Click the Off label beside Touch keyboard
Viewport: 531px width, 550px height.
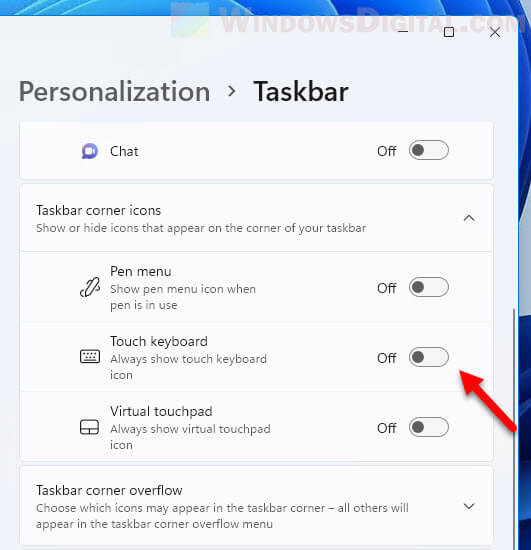click(387, 358)
